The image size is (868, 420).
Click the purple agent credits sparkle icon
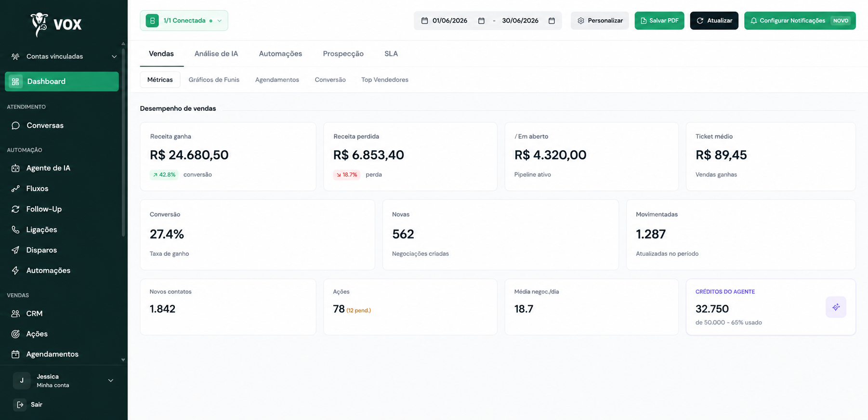click(836, 307)
